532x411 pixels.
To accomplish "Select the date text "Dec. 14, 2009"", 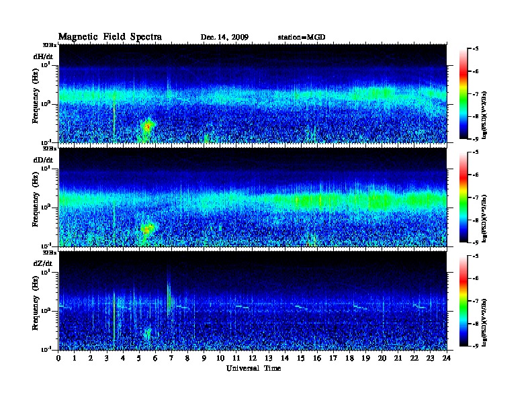I will [x=224, y=37].
